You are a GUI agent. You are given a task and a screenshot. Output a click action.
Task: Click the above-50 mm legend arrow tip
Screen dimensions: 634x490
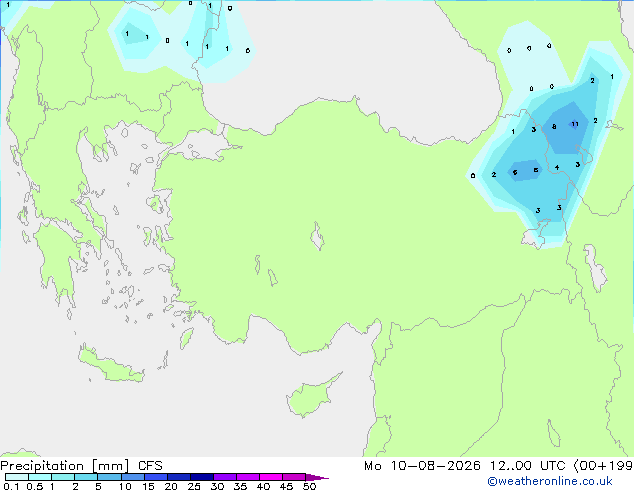point(317,477)
